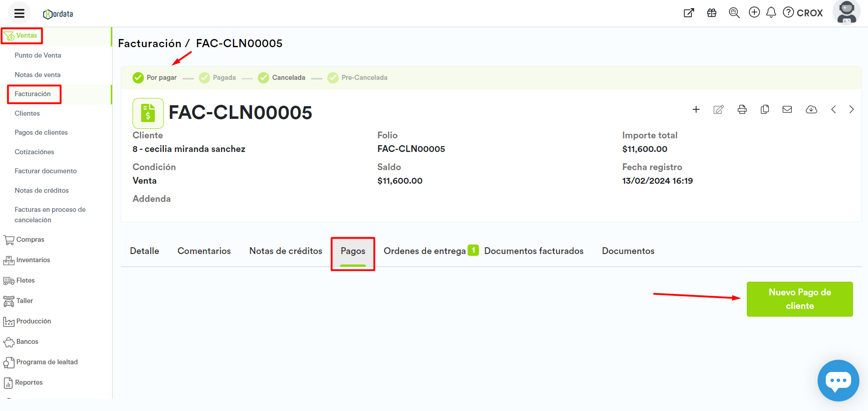Viewport: 868px width, 411px height.
Task: Click the plus icon to add invoice
Action: [695, 109]
